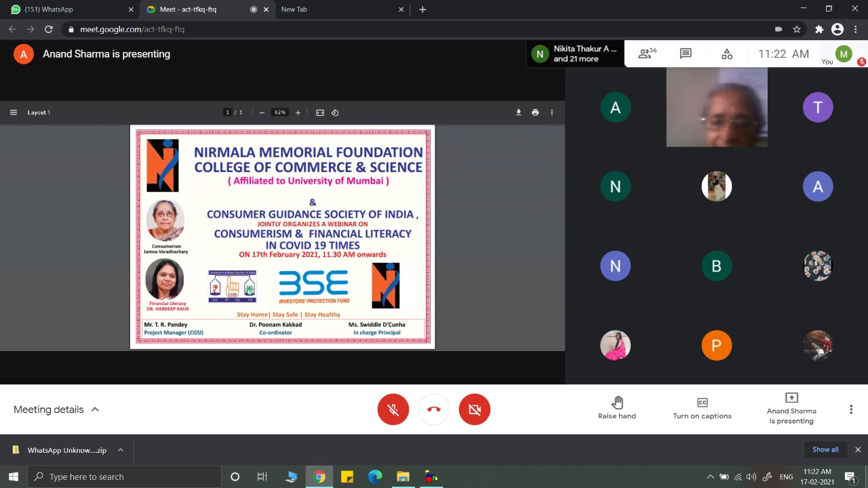Download the presented PDF
Screen dimensions: 868x488
(x=519, y=113)
